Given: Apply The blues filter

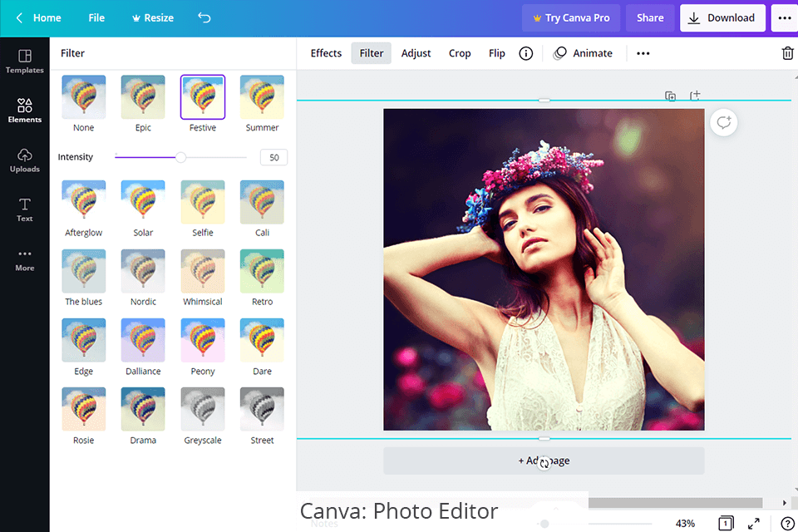Looking at the screenshot, I should [83, 271].
